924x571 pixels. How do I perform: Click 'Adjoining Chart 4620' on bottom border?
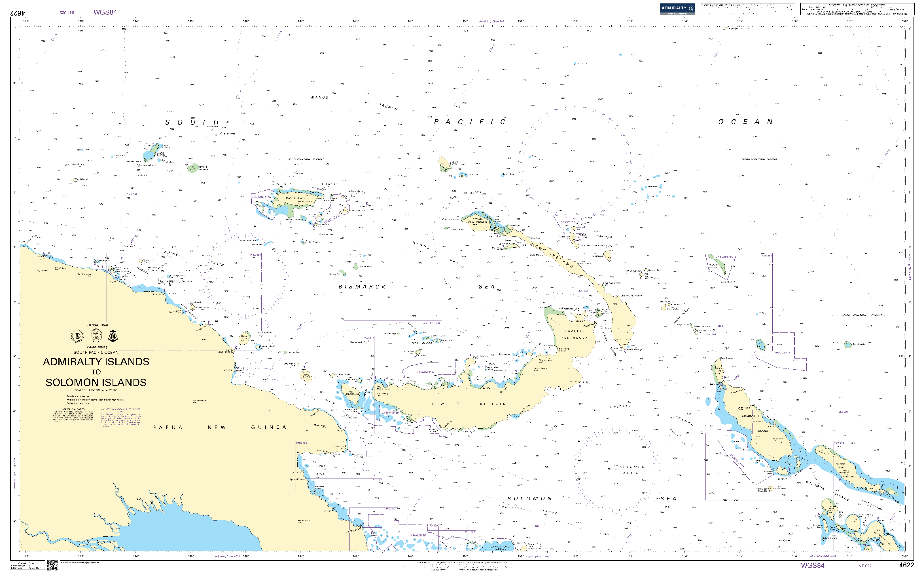pos(228,556)
